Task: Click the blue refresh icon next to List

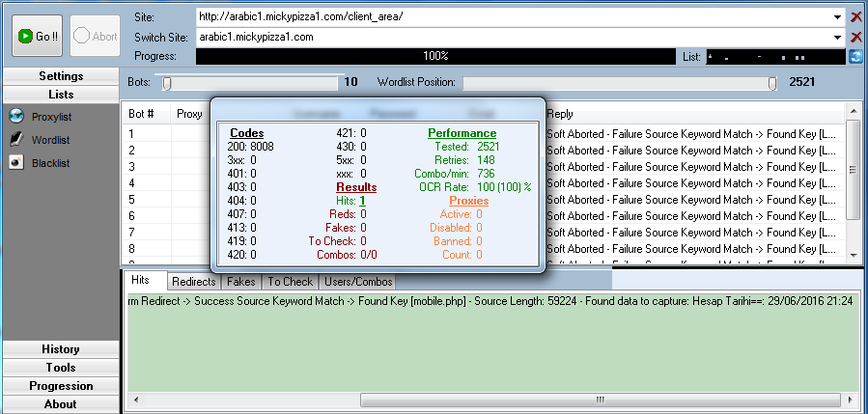Action: point(855,57)
